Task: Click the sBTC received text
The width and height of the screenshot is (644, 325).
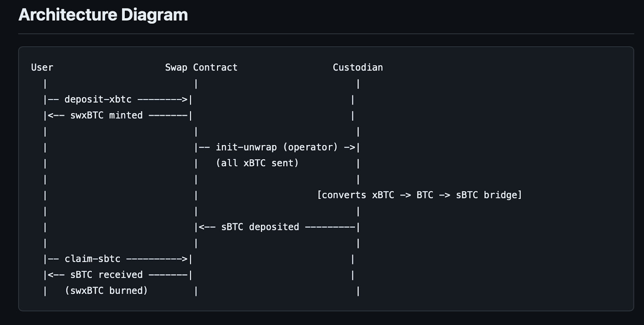Action: click(106, 275)
